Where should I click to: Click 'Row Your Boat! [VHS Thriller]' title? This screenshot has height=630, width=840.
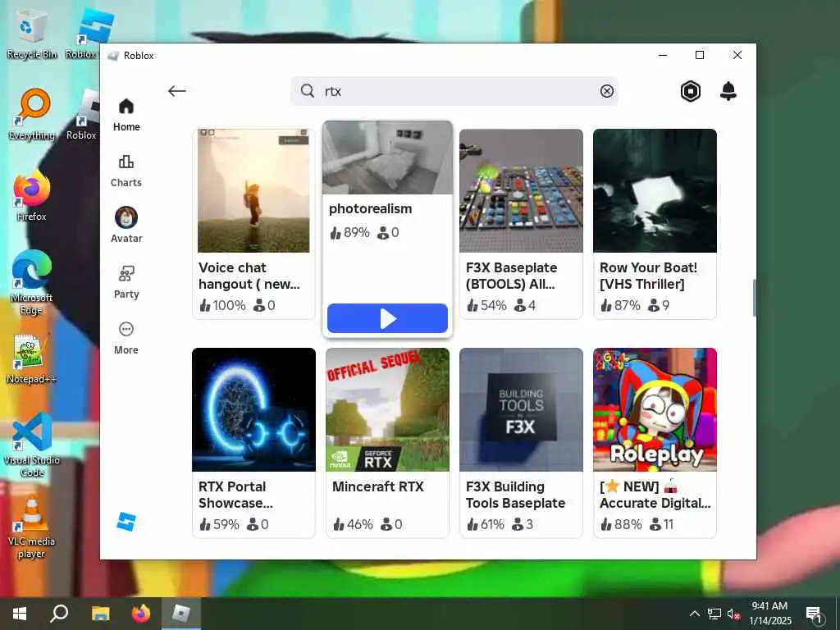[x=648, y=276]
